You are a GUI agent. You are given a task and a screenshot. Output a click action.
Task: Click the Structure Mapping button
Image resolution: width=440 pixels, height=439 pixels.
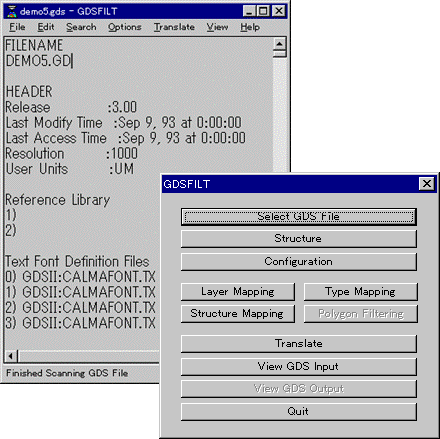pyautogui.click(x=238, y=314)
